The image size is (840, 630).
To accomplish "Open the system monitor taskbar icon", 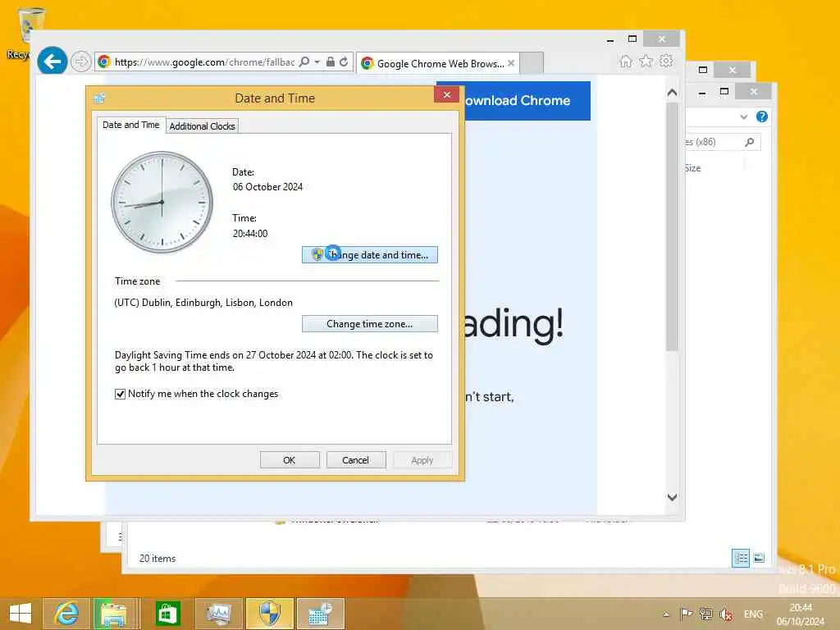I will 218,614.
